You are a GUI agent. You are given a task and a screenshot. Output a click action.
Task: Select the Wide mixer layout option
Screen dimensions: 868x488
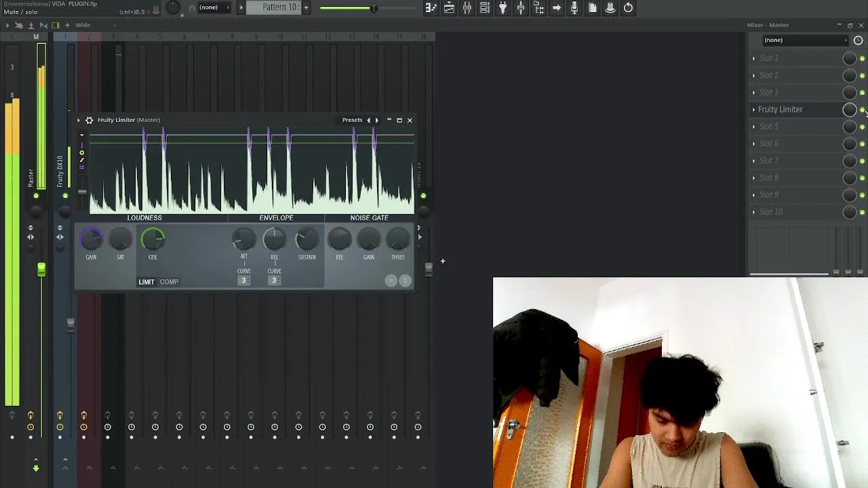tap(83, 25)
